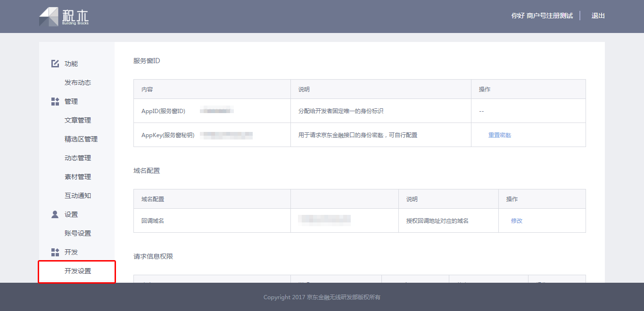644x311 pixels.
Task: Click the 开发 blocks icon in sidebar
Action: 55,252
